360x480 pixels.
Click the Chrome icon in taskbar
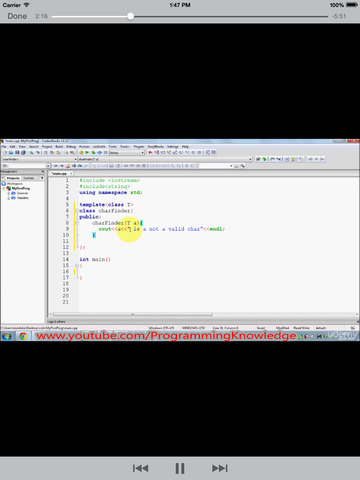pyautogui.click(x=23, y=336)
